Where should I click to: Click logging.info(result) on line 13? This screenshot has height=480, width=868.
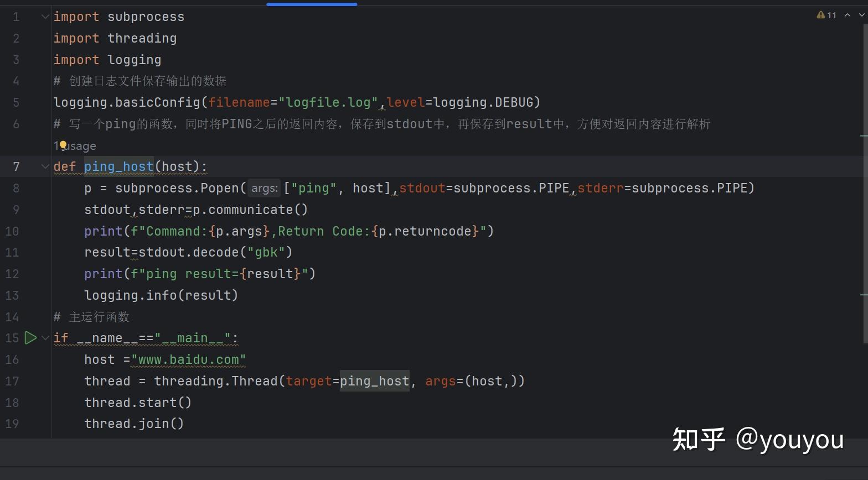161,295
